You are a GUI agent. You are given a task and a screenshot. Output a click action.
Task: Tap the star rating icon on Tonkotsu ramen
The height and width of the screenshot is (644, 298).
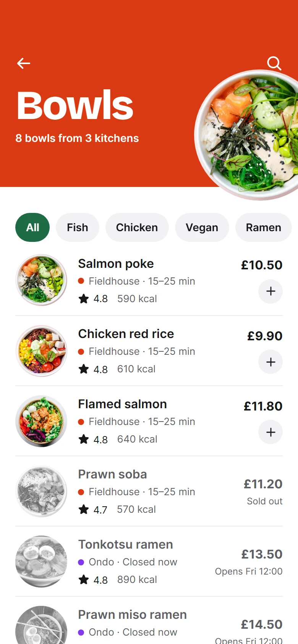(x=84, y=580)
